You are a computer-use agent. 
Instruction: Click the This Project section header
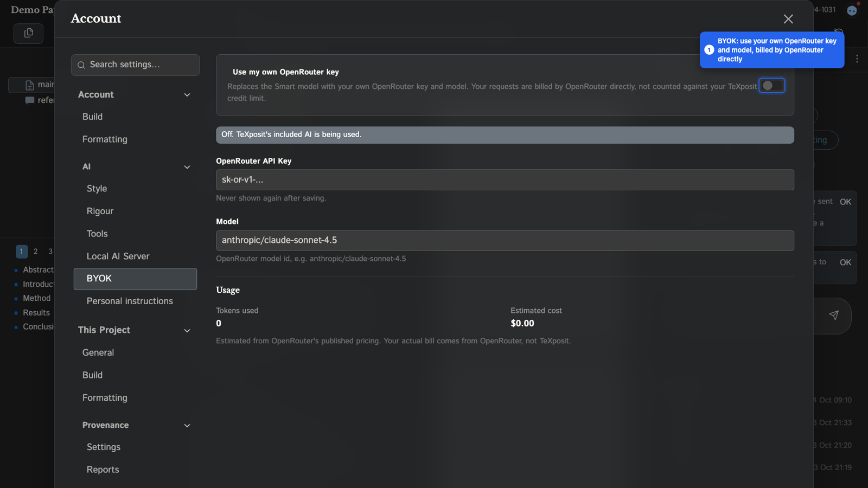pyautogui.click(x=104, y=330)
